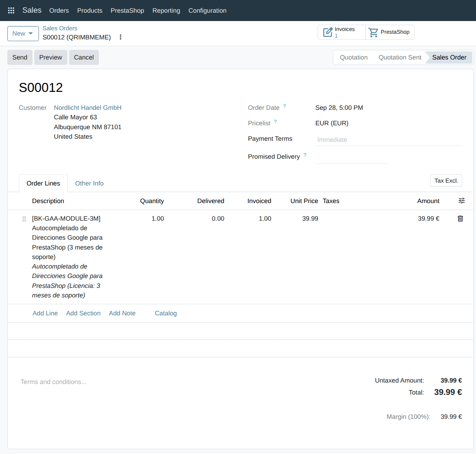Screen dimensions: 476x454
Task: Click the Delivered value 0.00
Action: (218, 219)
